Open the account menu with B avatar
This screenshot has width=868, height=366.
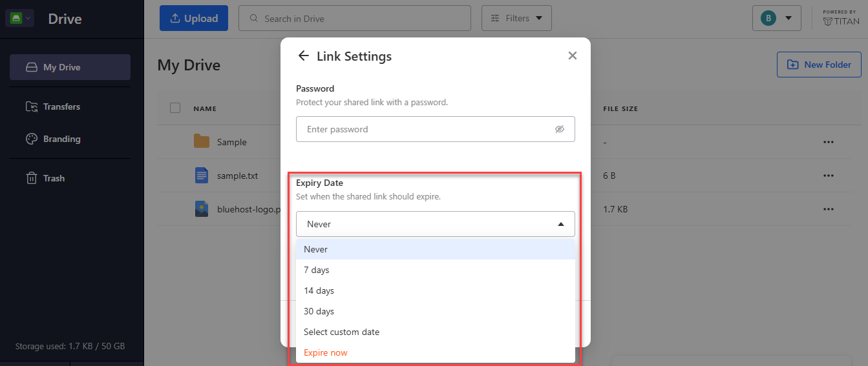[x=777, y=18]
